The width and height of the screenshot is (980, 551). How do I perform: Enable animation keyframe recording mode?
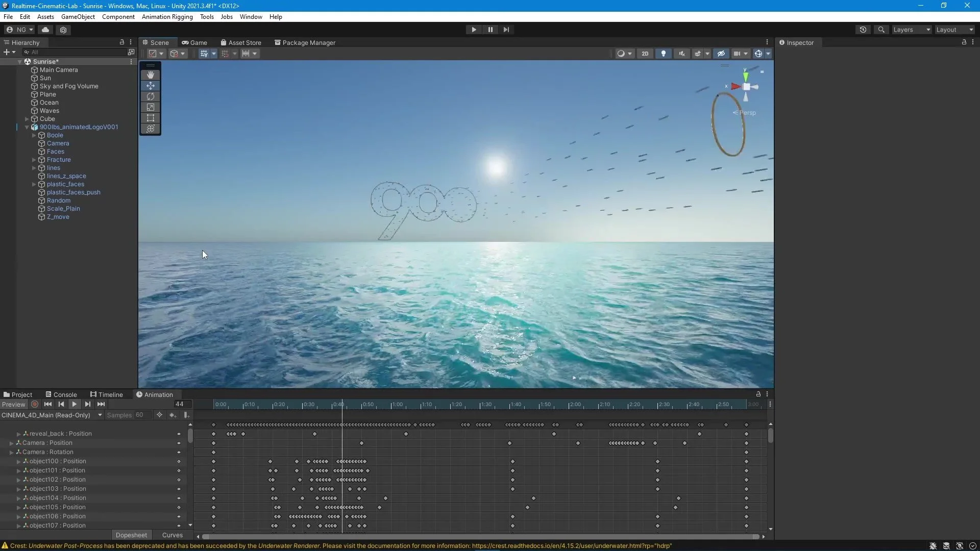pyautogui.click(x=35, y=404)
